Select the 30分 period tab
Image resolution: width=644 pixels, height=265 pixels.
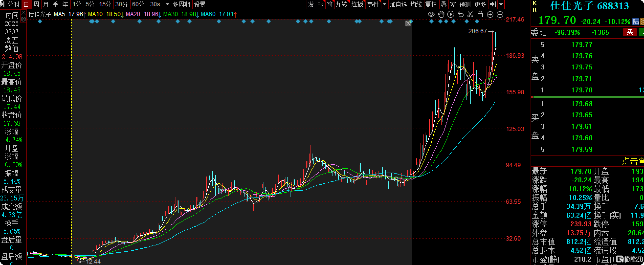(122, 4)
